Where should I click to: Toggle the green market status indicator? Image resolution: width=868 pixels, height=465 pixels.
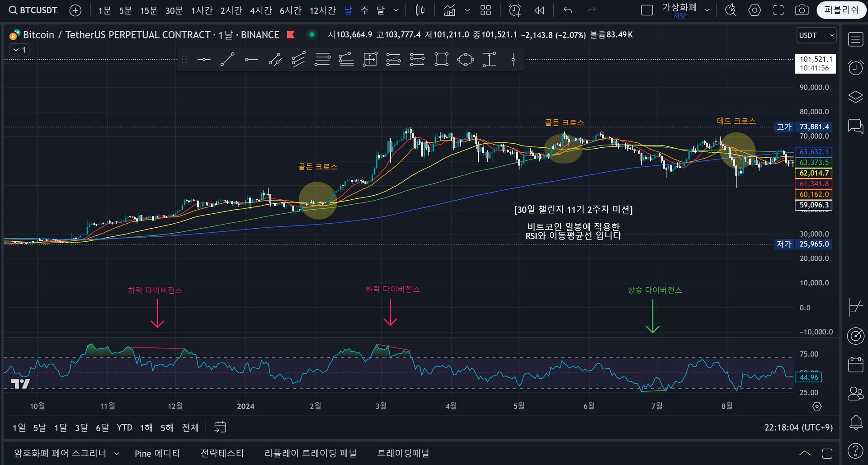pyautogui.click(x=311, y=34)
